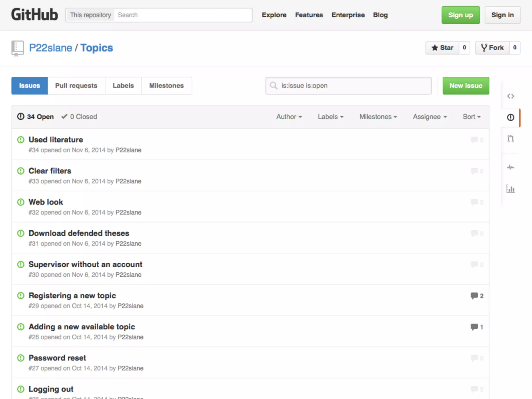Click the repository book icon
This screenshot has width=532, height=399.
coord(17,48)
